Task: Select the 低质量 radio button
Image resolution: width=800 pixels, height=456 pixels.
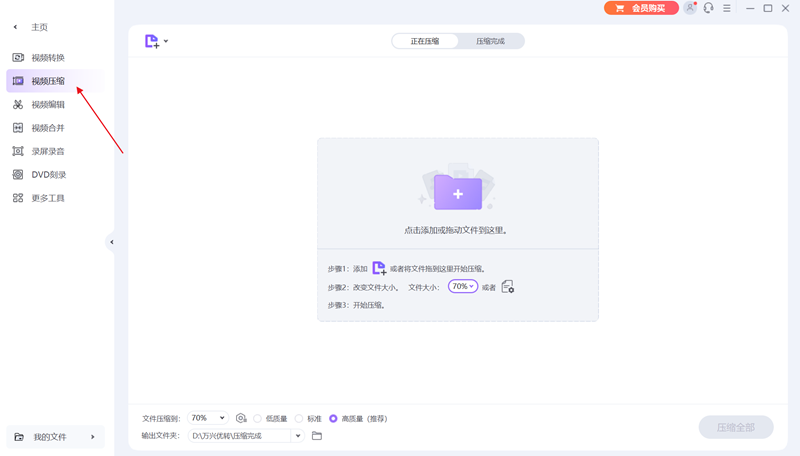Action: tap(258, 419)
